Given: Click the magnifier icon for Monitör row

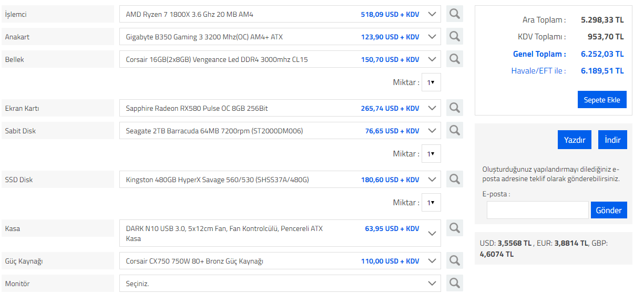Looking at the screenshot, I should (x=455, y=283).
